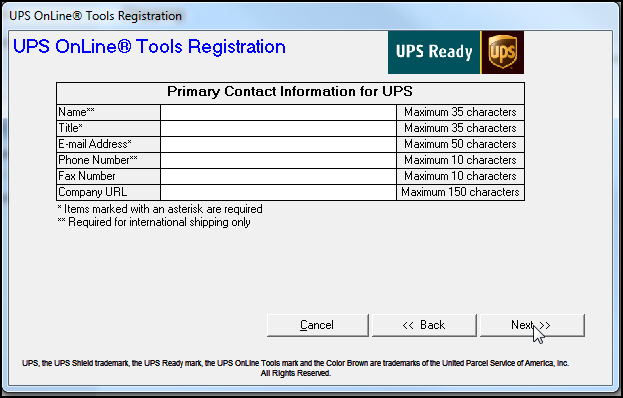Click the 'Maximum 150 characters' text
The image size is (623, 398).
[x=460, y=192]
